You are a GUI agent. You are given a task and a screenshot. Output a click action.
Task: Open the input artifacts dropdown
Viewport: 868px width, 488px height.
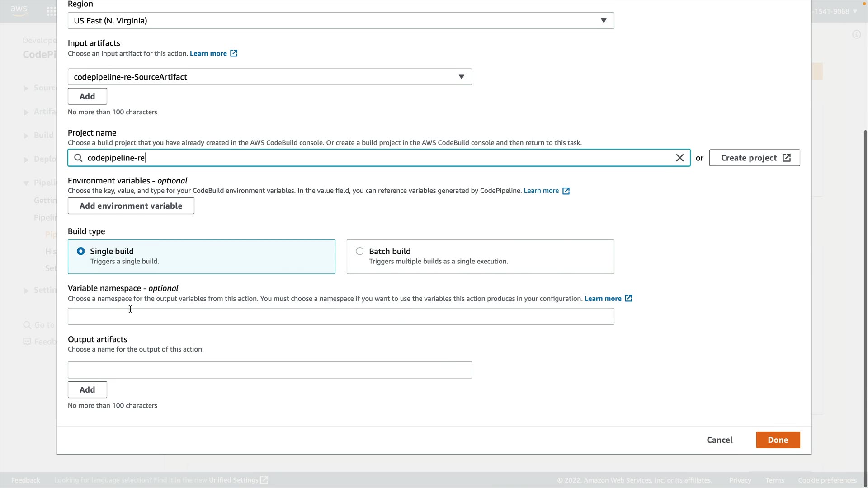[x=269, y=77]
